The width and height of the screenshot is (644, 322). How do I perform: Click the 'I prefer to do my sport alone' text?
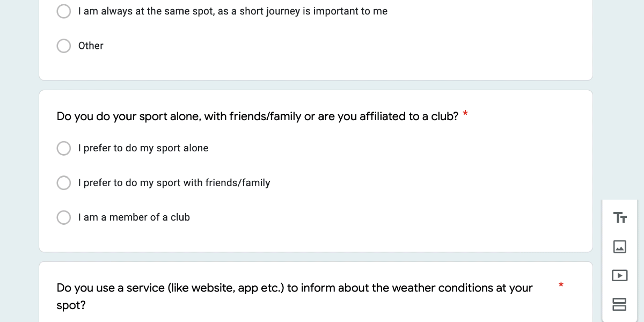point(143,149)
